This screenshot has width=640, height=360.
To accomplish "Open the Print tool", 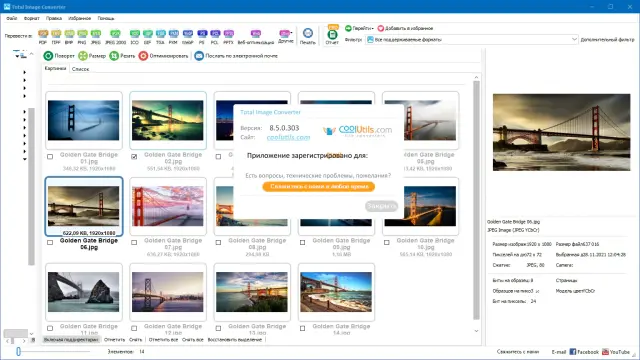I will coord(308,36).
